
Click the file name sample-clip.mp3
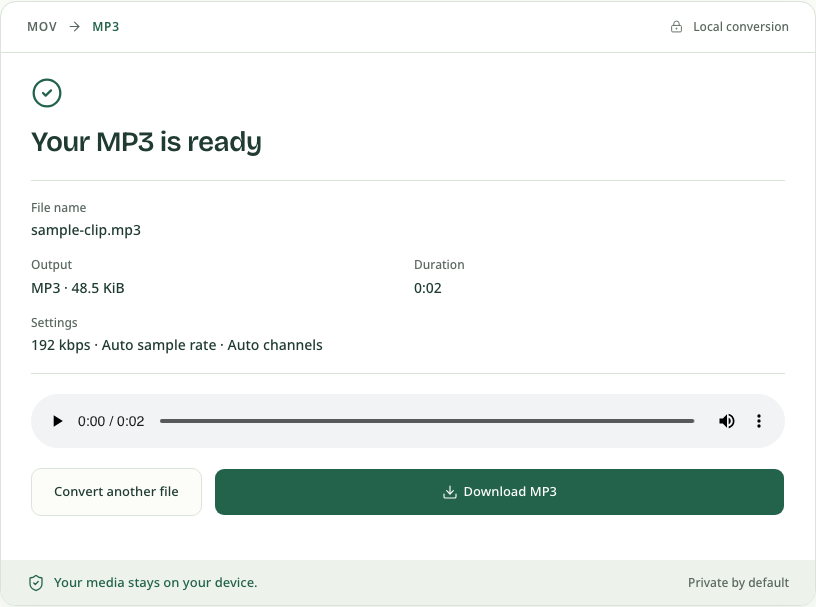click(x=86, y=230)
